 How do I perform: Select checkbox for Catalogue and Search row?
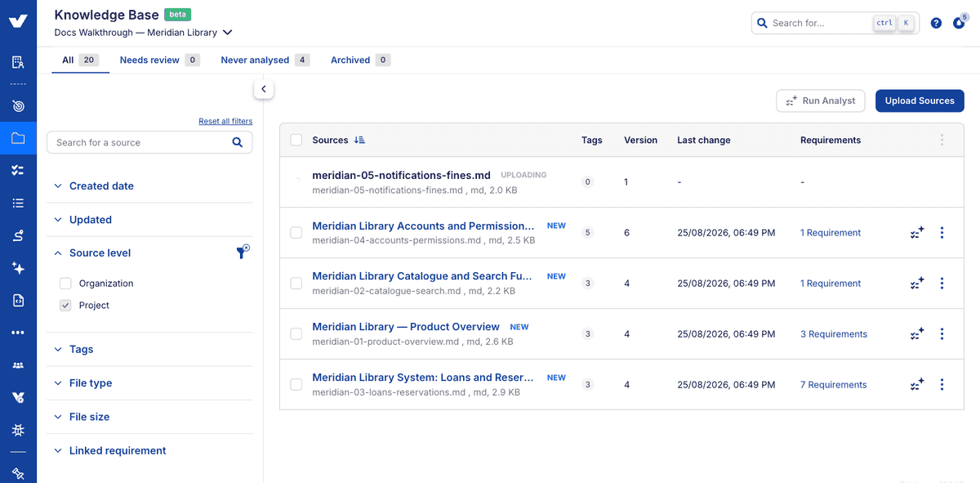click(x=296, y=284)
